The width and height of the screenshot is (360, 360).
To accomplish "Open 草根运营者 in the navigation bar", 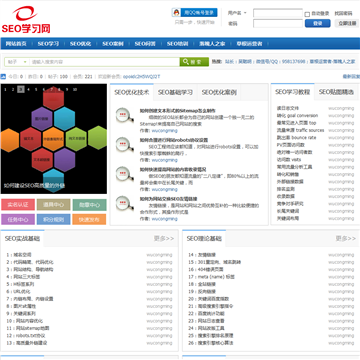I will coord(249,44).
